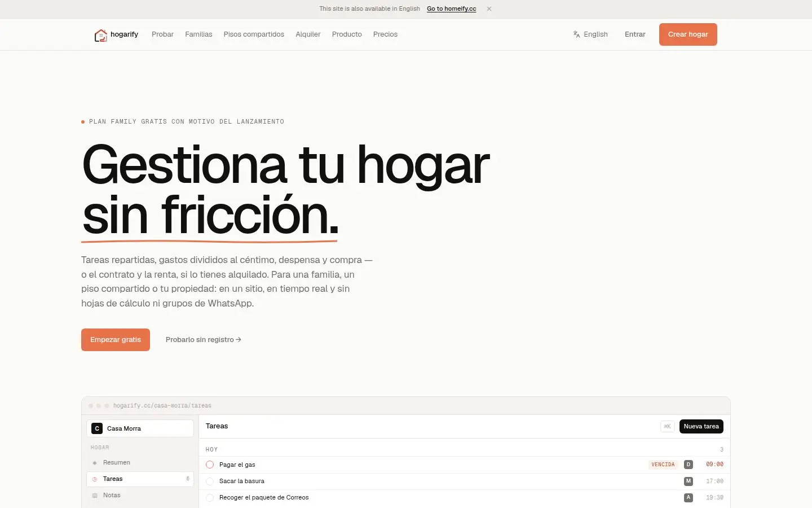Mark Recoger el paquete de Correos complete
Screen dimensions: 812x508
coord(210,497)
